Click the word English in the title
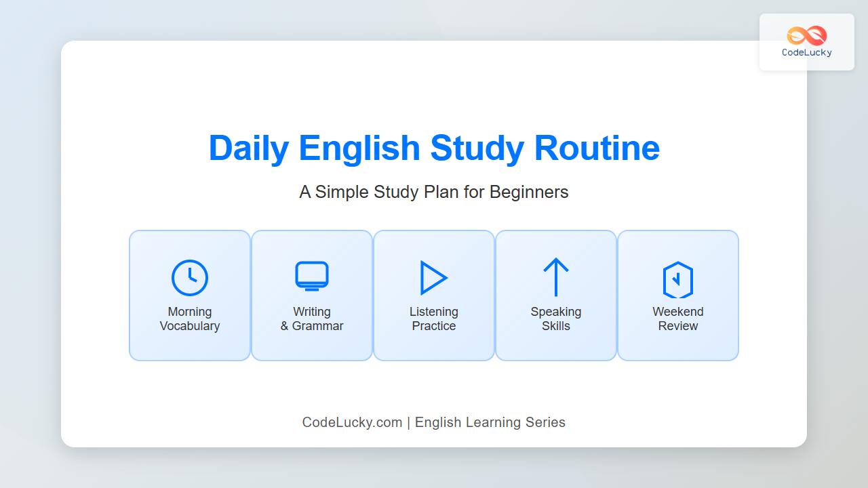868x488 pixels. pyautogui.click(x=359, y=148)
